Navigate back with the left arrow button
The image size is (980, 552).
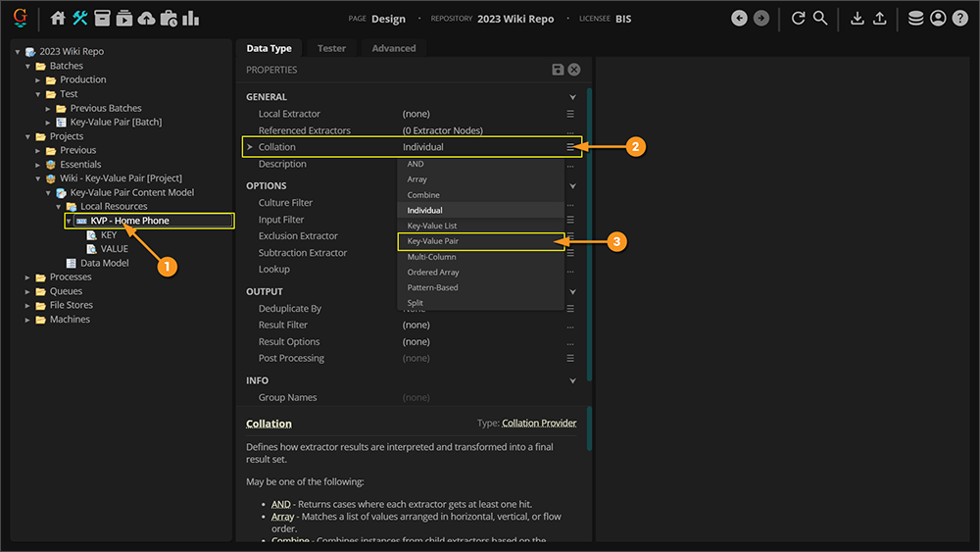[x=739, y=18]
